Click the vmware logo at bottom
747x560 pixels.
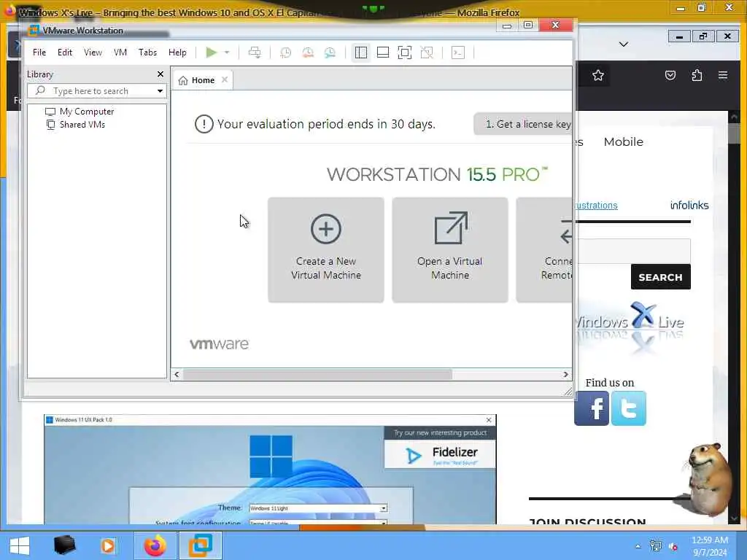pos(219,344)
